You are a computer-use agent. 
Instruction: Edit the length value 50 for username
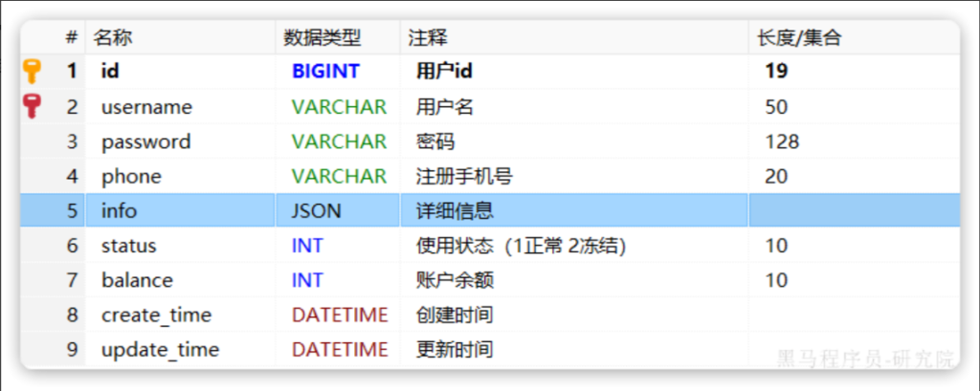[x=776, y=106]
